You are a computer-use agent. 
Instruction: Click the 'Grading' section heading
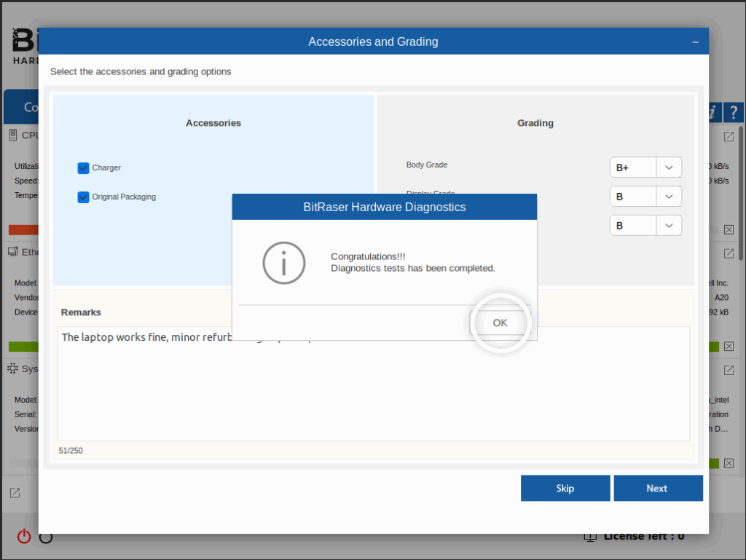click(x=535, y=123)
